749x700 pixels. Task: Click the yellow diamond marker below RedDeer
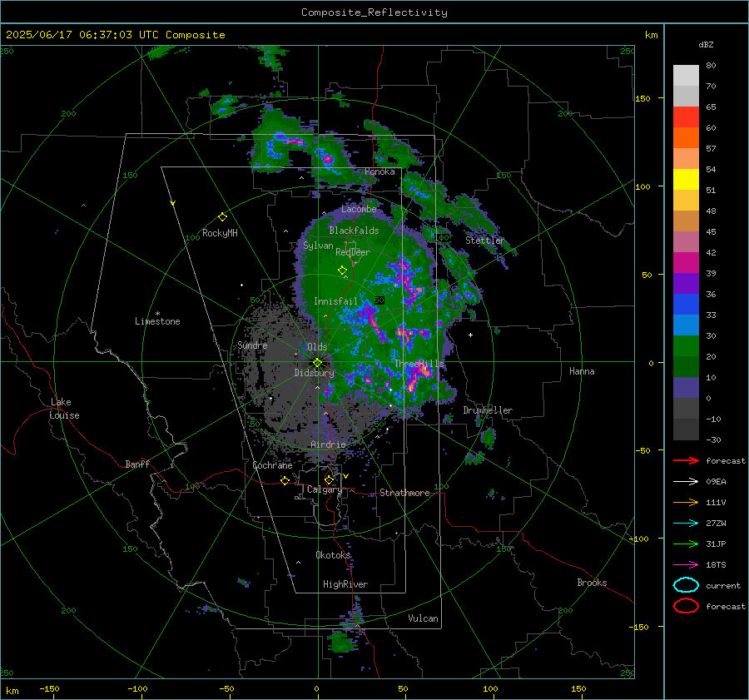pyautogui.click(x=343, y=271)
